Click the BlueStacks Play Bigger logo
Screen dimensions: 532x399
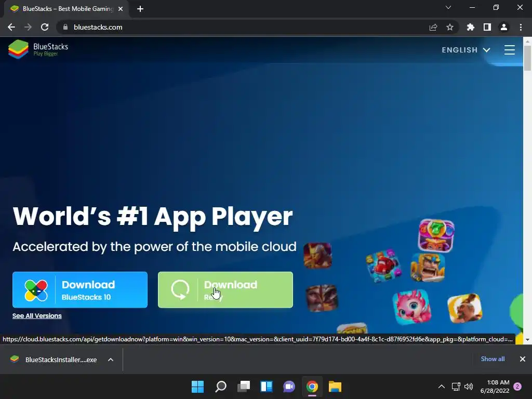click(38, 49)
